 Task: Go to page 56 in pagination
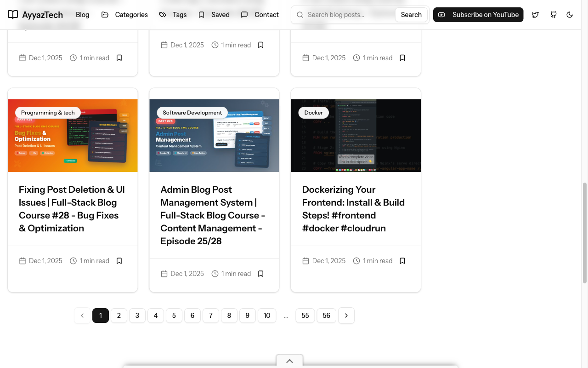point(326,316)
